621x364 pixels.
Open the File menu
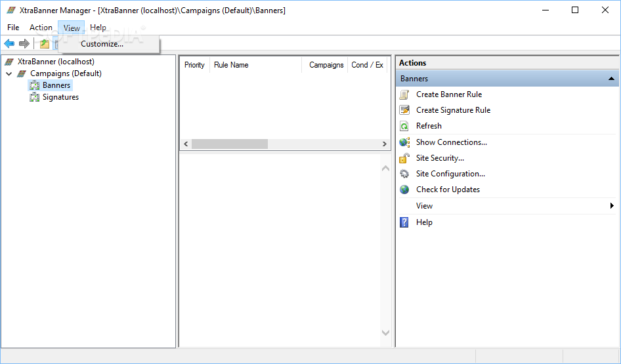tap(13, 28)
